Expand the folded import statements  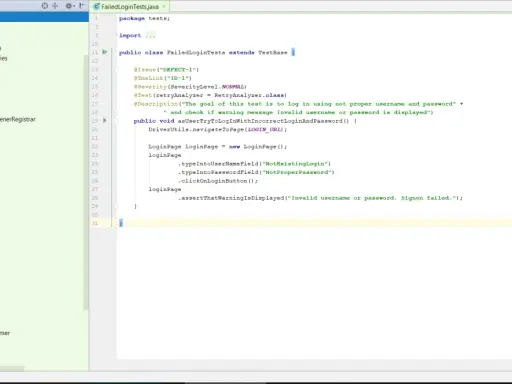[x=150, y=35]
